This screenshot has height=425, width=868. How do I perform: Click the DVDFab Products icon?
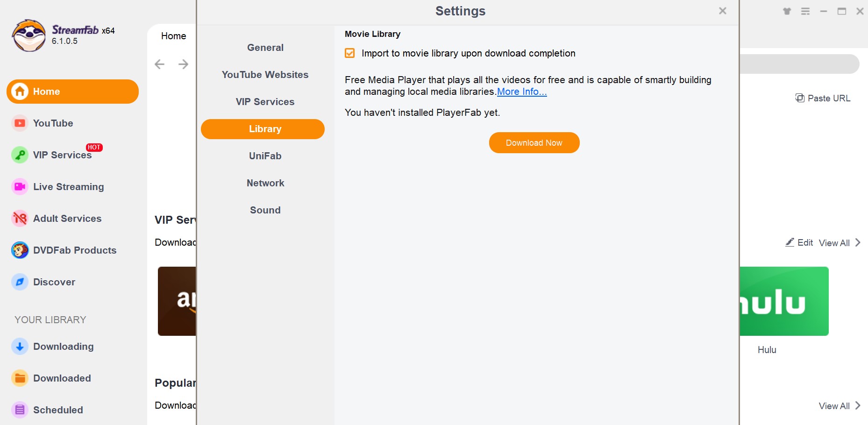20,250
